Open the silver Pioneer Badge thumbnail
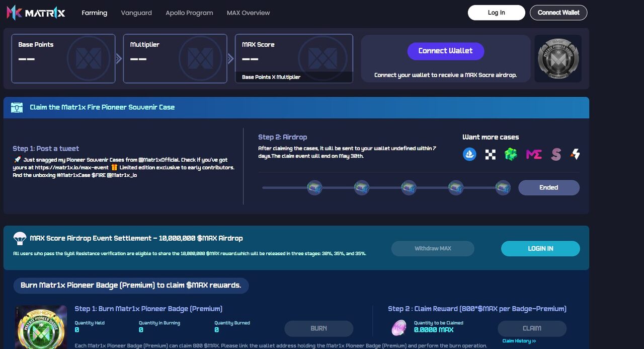 pos(558,58)
